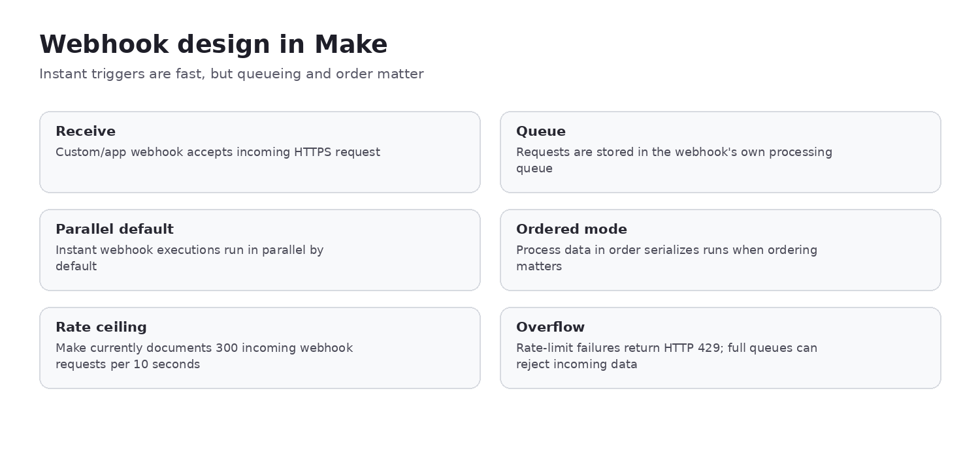Viewport: 980px width, 457px height.
Task: Click the "Receive" card heading
Action: coord(86,131)
